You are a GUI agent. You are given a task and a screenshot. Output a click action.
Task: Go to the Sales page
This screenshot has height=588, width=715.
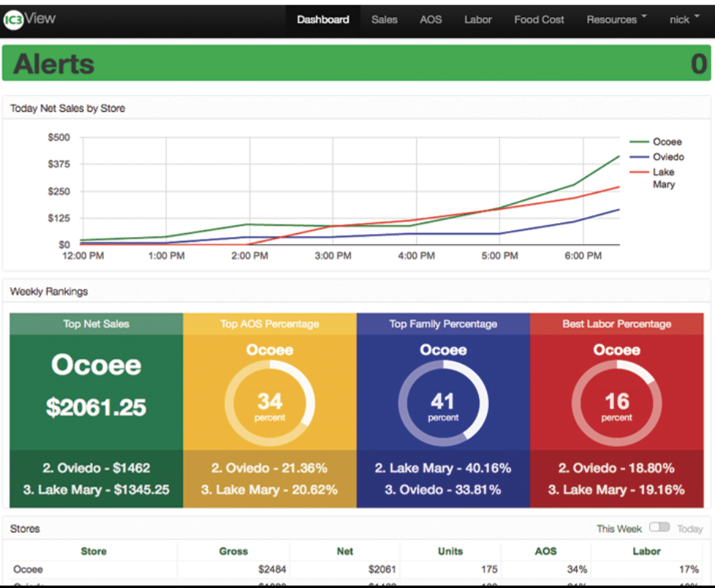coord(384,20)
